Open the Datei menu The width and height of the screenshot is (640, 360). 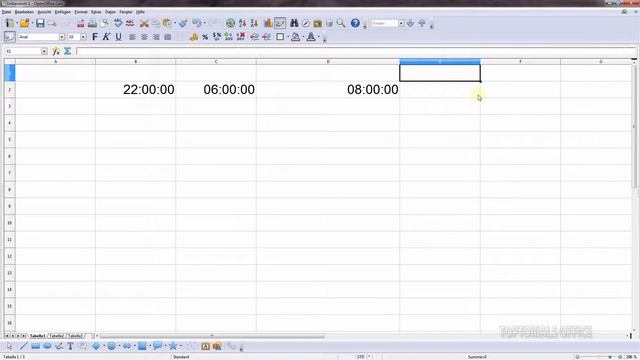pyautogui.click(x=7, y=12)
